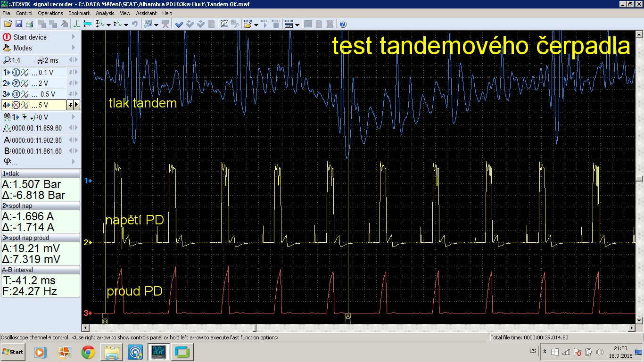Click channel 1 range 0.1 V
This screenshot has width=644, height=362.
pyautogui.click(x=46, y=73)
